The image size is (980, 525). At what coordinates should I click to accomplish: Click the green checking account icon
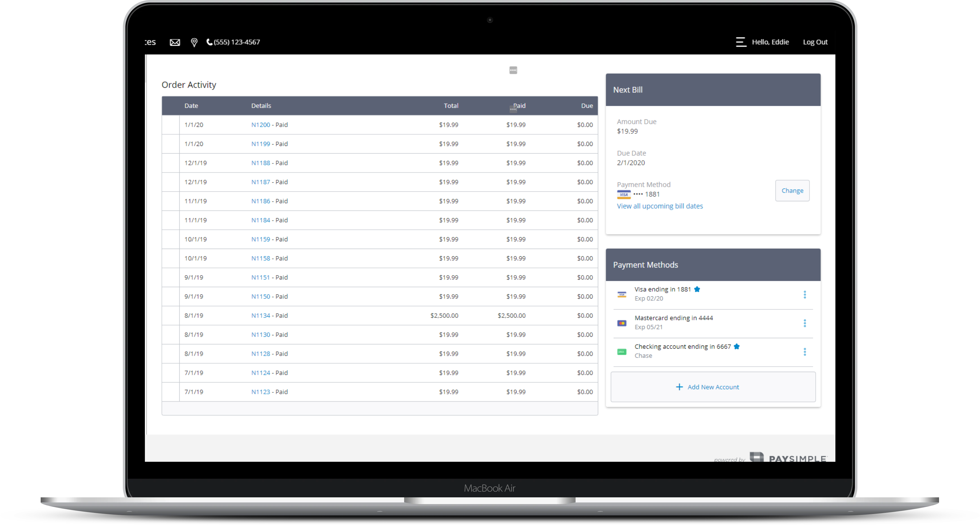click(622, 352)
